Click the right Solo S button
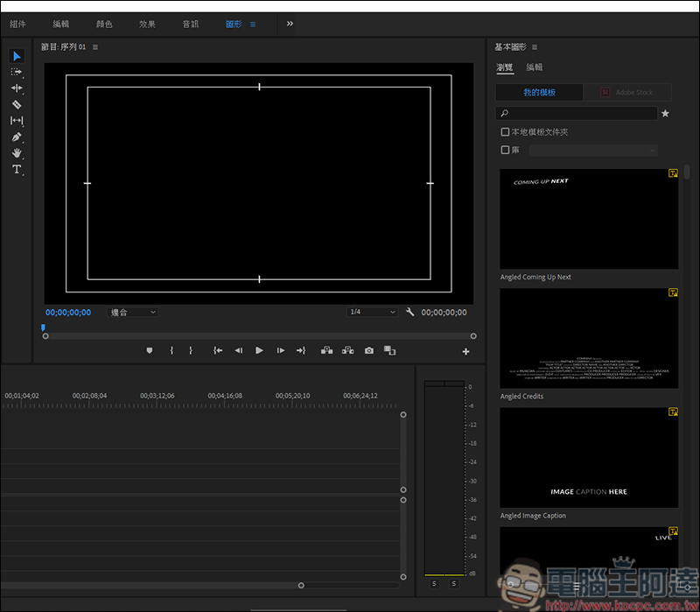 [x=453, y=583]
